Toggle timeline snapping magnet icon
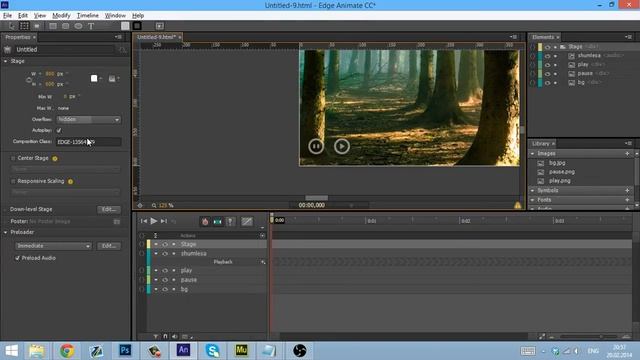 165,336
